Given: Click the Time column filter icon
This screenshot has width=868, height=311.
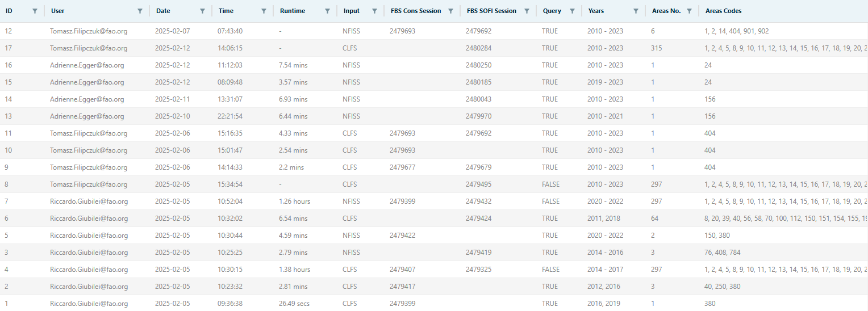Looking at the screenshot, I should (264, 11).
